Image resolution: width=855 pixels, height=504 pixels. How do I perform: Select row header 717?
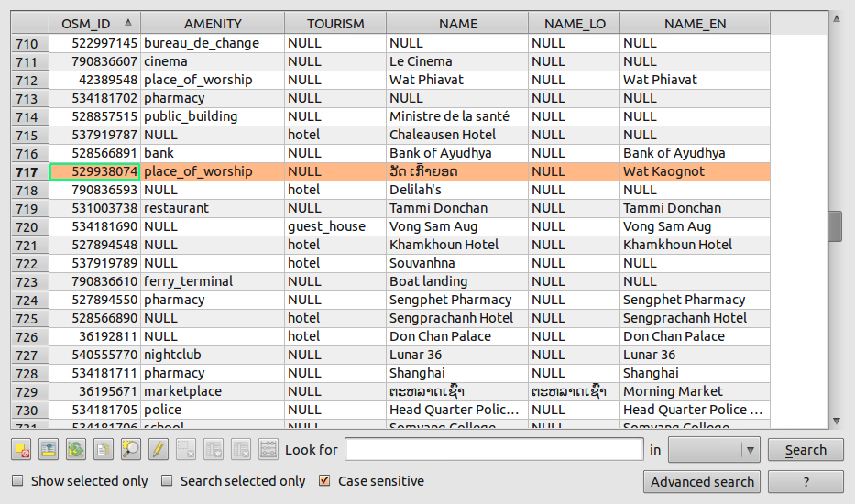[30, 172]
